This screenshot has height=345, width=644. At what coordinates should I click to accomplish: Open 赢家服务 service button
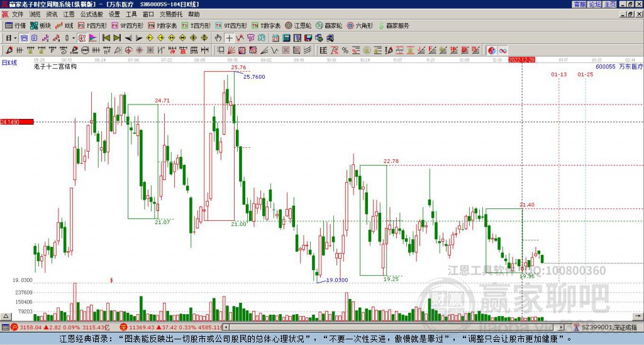(394, 25)
